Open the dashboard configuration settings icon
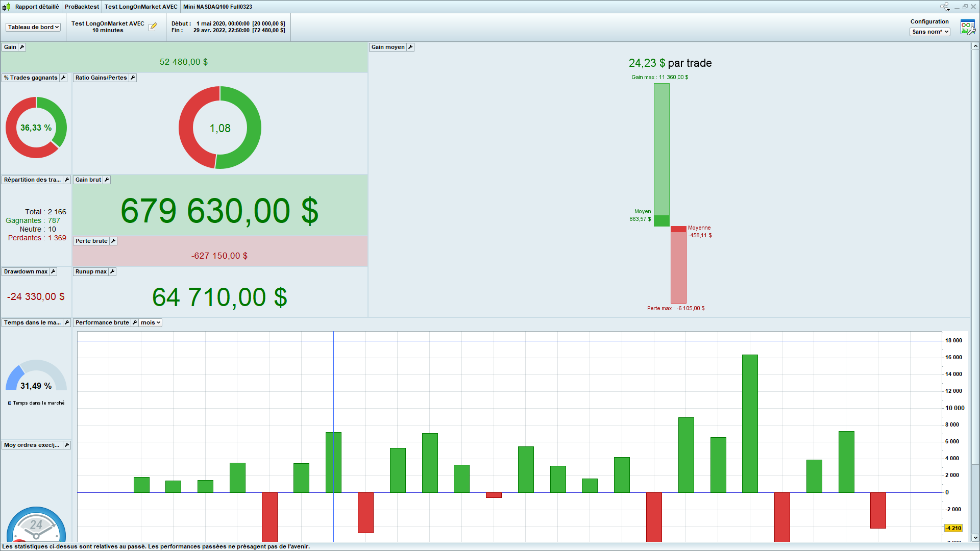 967,27
